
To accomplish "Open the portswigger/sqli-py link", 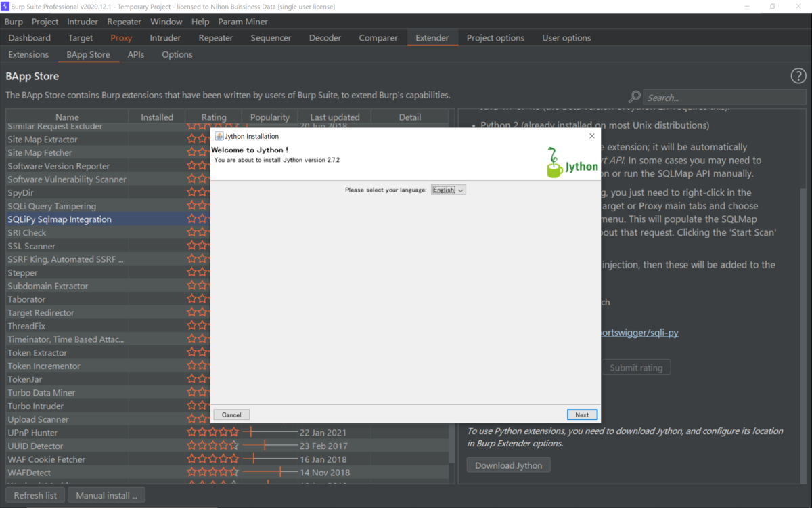I will 639,333.
